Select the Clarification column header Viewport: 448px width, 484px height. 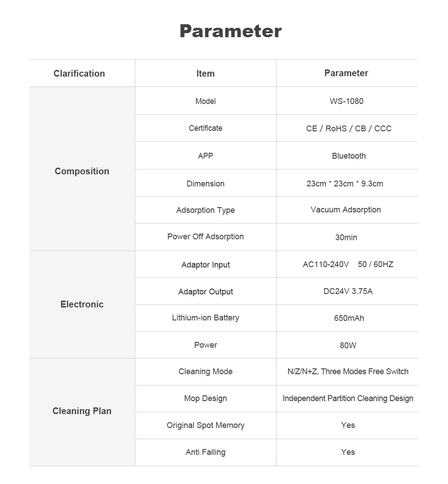pyautogui.click(x=79, y=73)
